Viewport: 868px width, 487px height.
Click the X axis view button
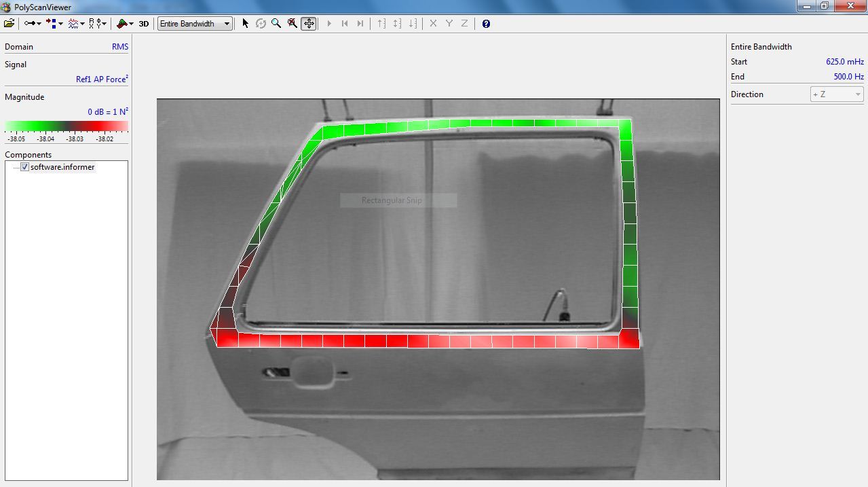point(433,23)
